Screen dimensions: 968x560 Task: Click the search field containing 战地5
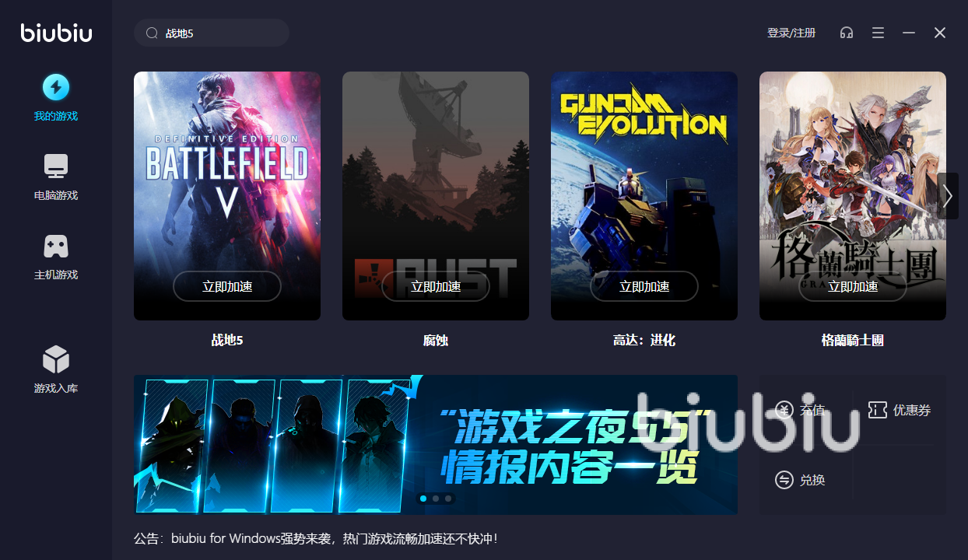coord(212,33)
